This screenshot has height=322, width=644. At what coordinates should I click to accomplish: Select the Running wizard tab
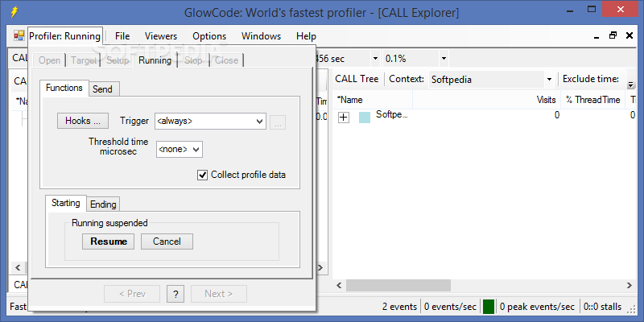coord(155,60)
